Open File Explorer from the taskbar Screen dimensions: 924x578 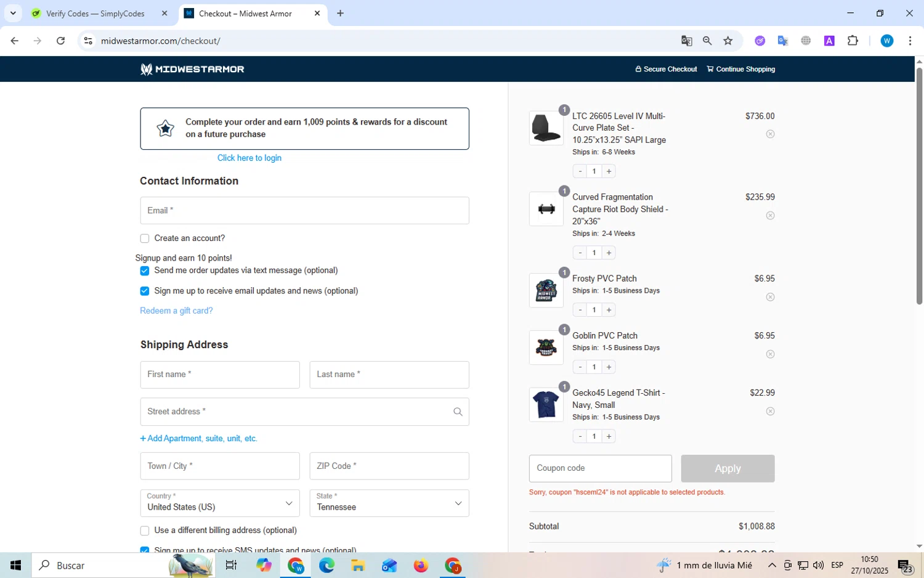358,565
